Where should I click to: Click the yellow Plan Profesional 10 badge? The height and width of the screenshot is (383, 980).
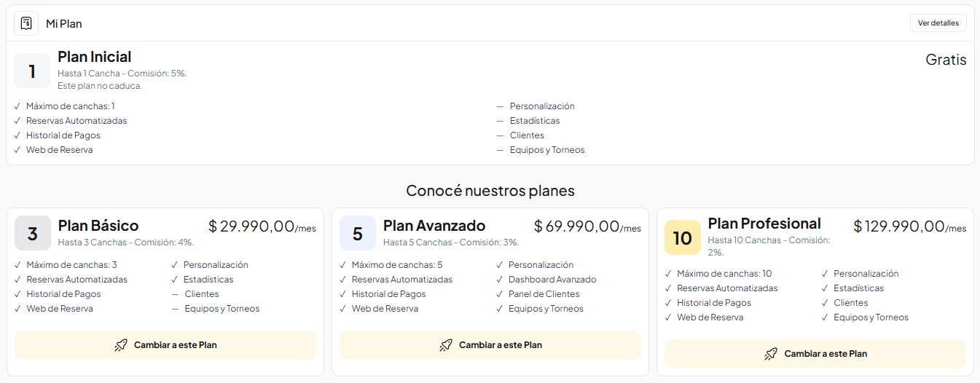tap(683, 237)
